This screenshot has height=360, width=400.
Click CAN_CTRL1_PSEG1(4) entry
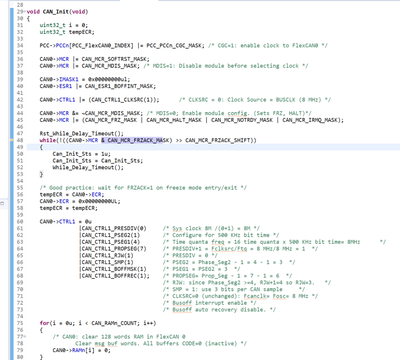click(111, 242)
